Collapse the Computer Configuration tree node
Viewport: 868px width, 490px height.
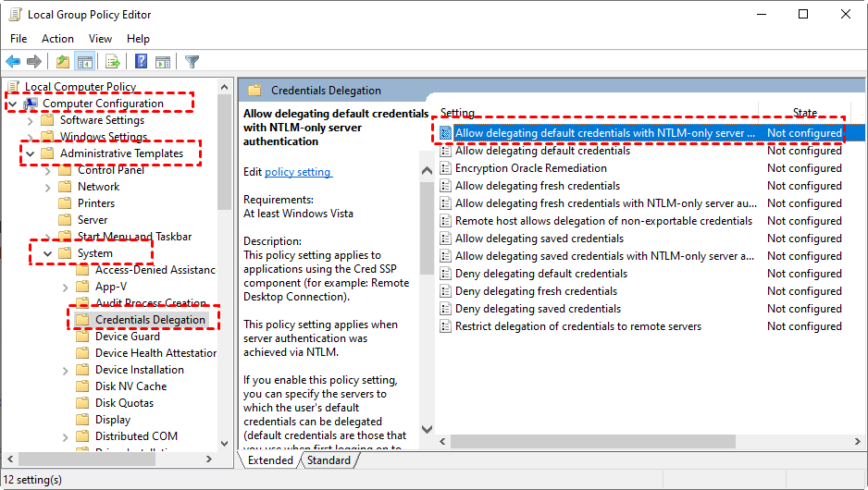tap(12, 104)
